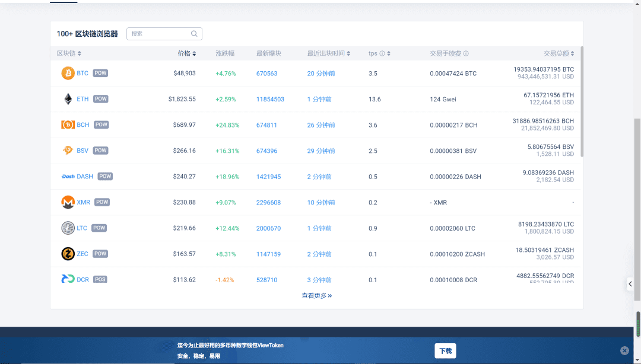Open the ETH blockchain link

point(82,99)
